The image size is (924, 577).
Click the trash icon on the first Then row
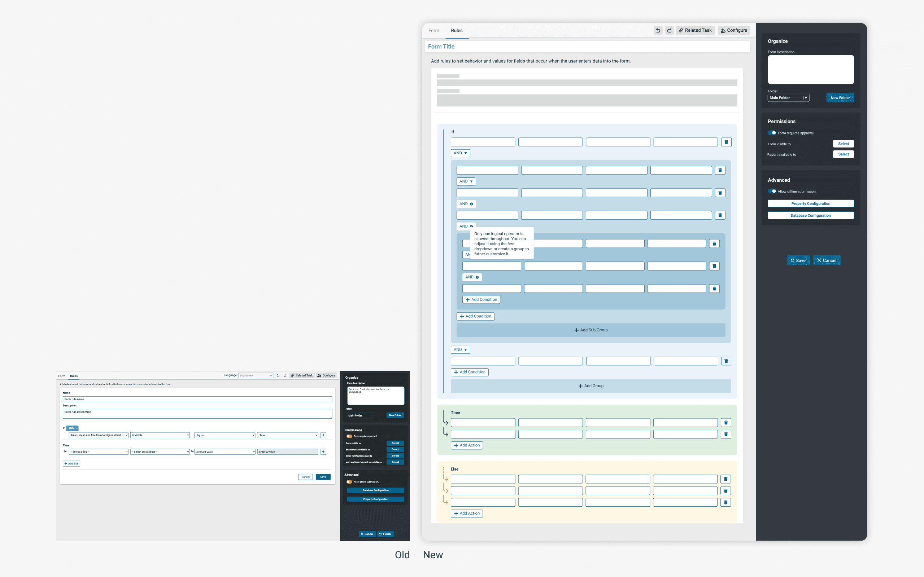(x=725, y=422)
